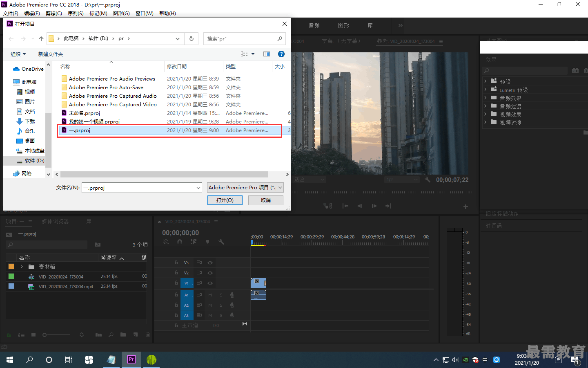588x368 pixels.
Task: Toggle project writable lock icon
Action: 9,334
